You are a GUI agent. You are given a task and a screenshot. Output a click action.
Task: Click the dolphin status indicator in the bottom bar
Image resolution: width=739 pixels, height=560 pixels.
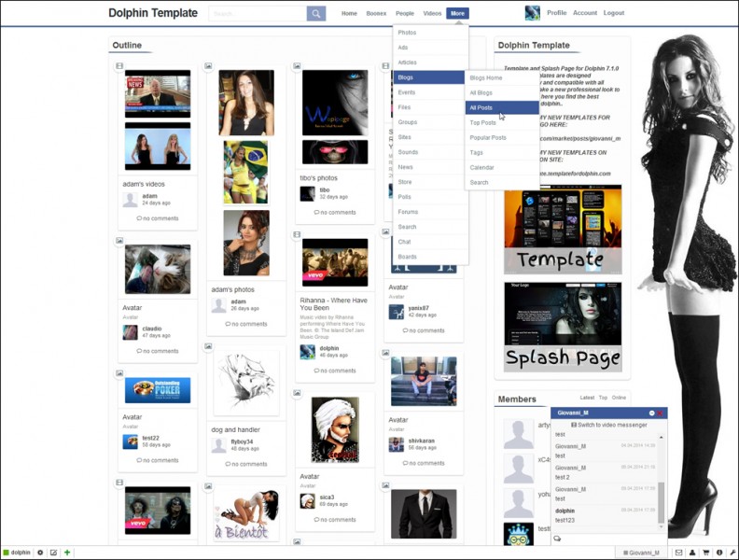17,553
